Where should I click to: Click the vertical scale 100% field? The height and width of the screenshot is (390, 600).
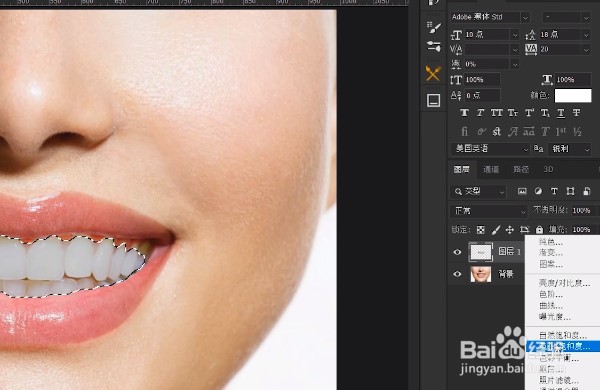point(482,79)
